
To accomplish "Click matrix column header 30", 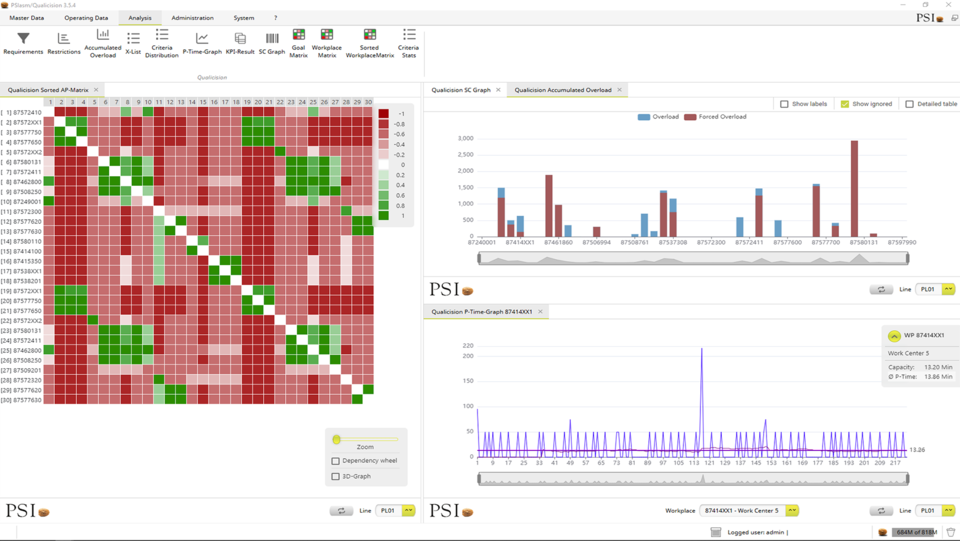I will tap(368, 102).
